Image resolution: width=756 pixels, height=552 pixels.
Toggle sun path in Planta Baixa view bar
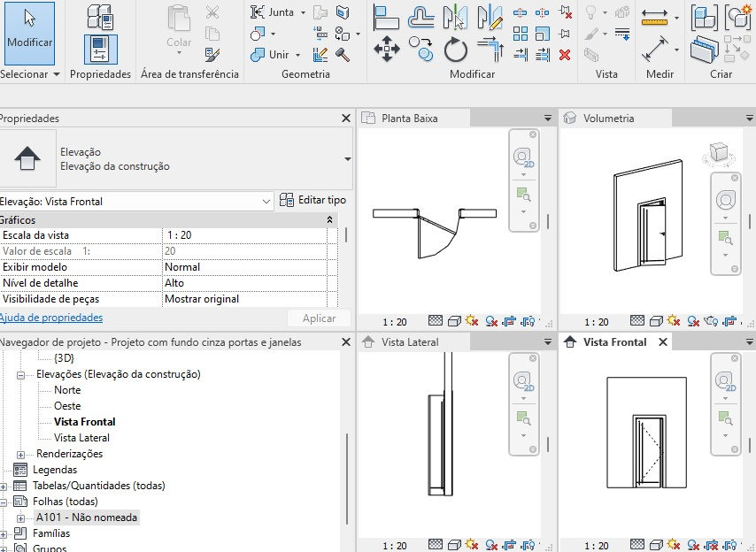(x=472, y=321)
